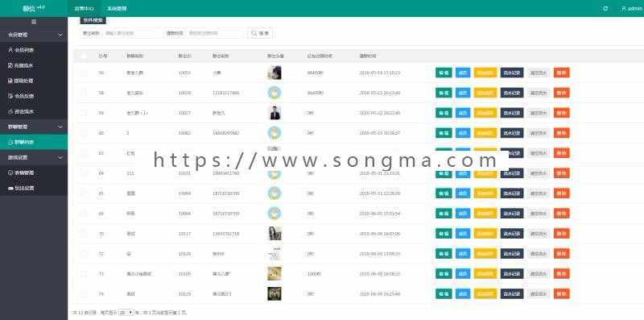Click gray 清空流水 button in the 10105 row
Screen dimensions: 644x320
539,273
